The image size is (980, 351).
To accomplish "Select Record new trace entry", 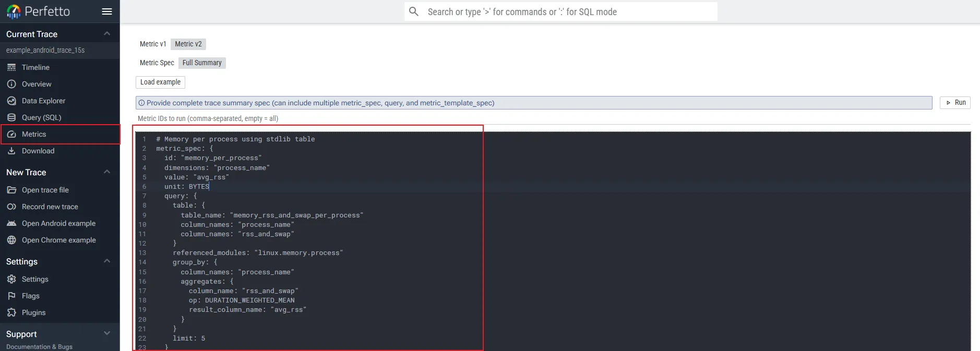I will (x=60, y=207).
